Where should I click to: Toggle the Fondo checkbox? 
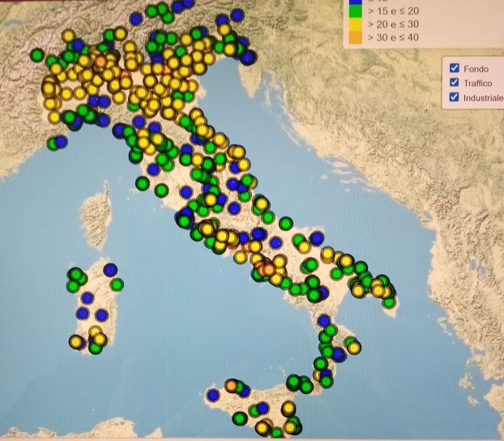pos(454,67)
